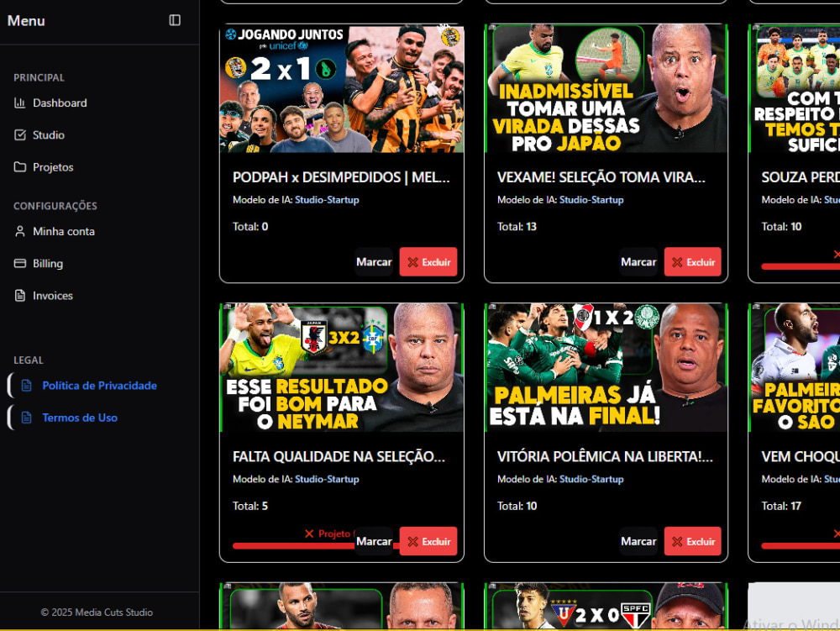Click Excluir on PODPAH x DESIMPEDIDOS card
Screen dimensions: 840x631
click(428, 262)
